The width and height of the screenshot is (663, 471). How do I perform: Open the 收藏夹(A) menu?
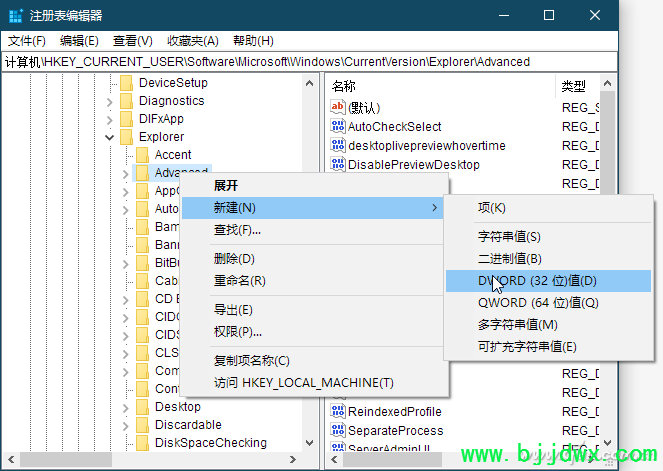[x=193, y=41]
